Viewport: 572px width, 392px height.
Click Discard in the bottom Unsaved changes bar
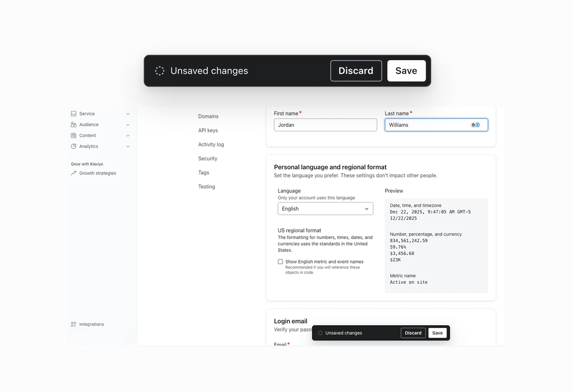413,333
